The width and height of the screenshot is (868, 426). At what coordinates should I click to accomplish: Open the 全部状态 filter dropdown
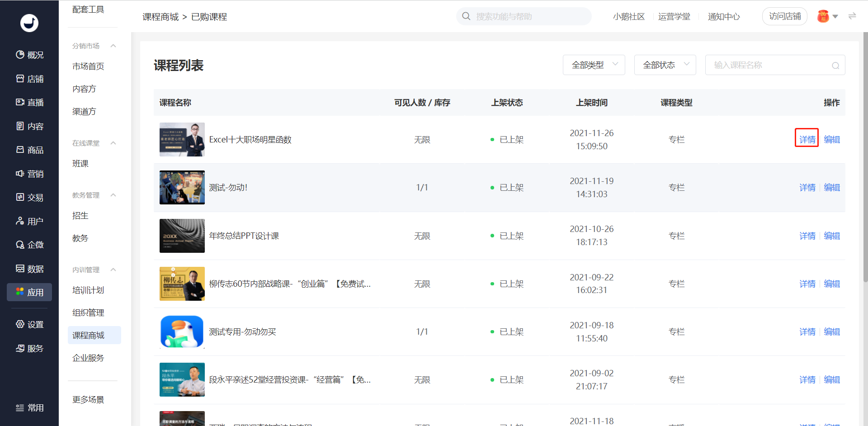[x=665, y=65]
